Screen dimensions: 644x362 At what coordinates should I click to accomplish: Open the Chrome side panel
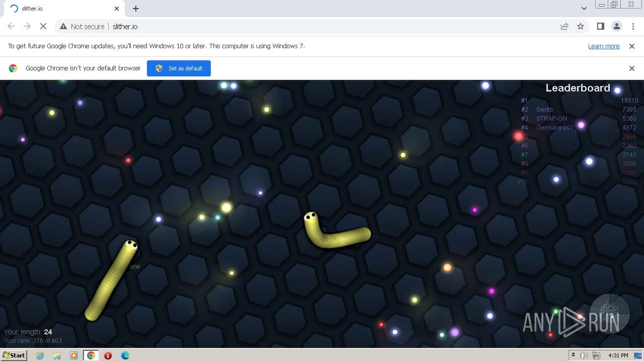point(600,26)
